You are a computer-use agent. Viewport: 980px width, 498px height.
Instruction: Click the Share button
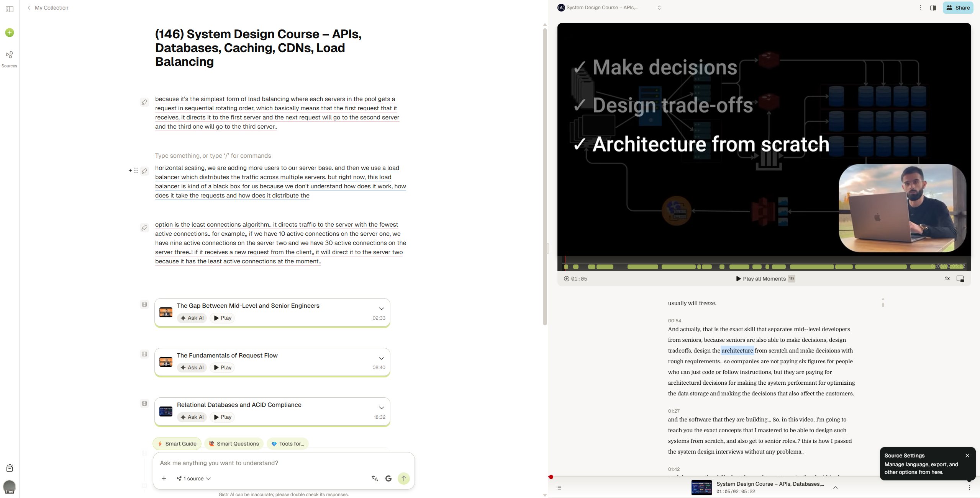(x=958, y=8)
